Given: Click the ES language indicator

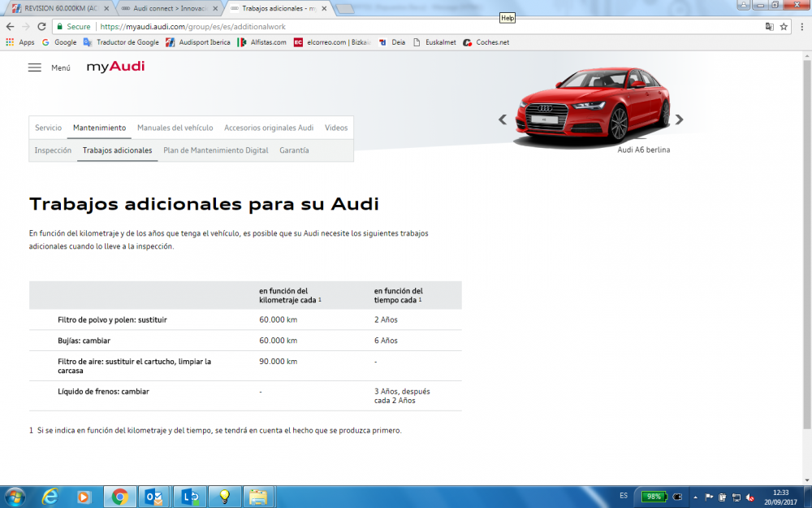Looking at the screenshot, I should click(x=624, y=496).
